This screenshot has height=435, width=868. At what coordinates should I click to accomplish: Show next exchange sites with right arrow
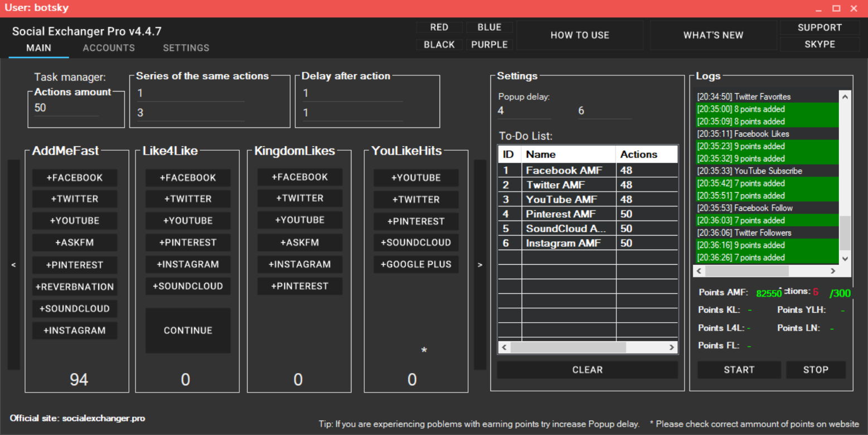tap(480, 265)
